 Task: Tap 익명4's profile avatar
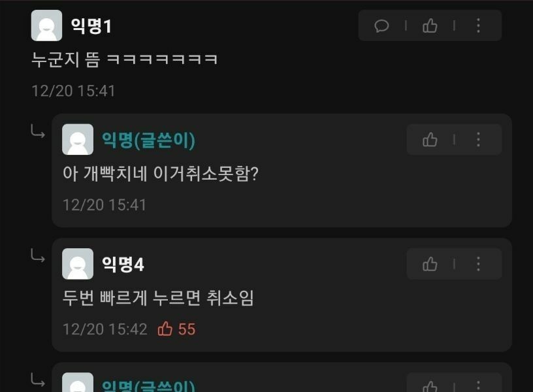(x=78, y=264)
